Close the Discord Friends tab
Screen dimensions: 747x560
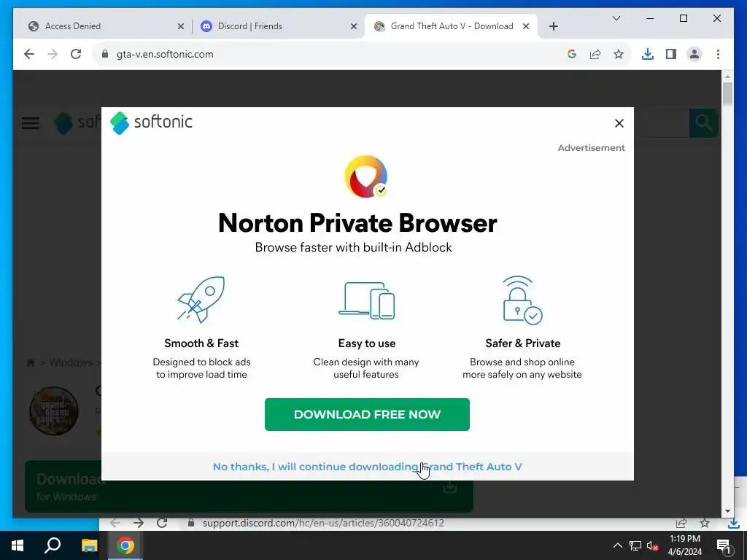354,27
